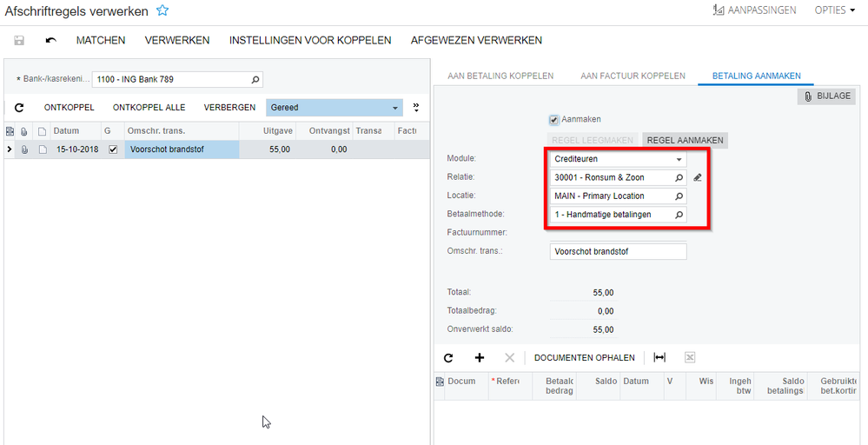Click VERWERKEN in the toolbar
The width and height of the screenshot is (868, 445).
click(x=177, y=40)
